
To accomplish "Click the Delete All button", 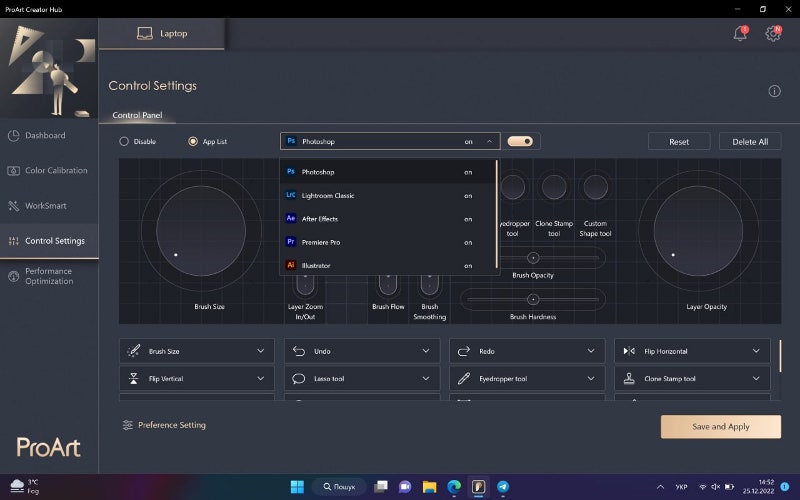I will (x=749, y=142).
